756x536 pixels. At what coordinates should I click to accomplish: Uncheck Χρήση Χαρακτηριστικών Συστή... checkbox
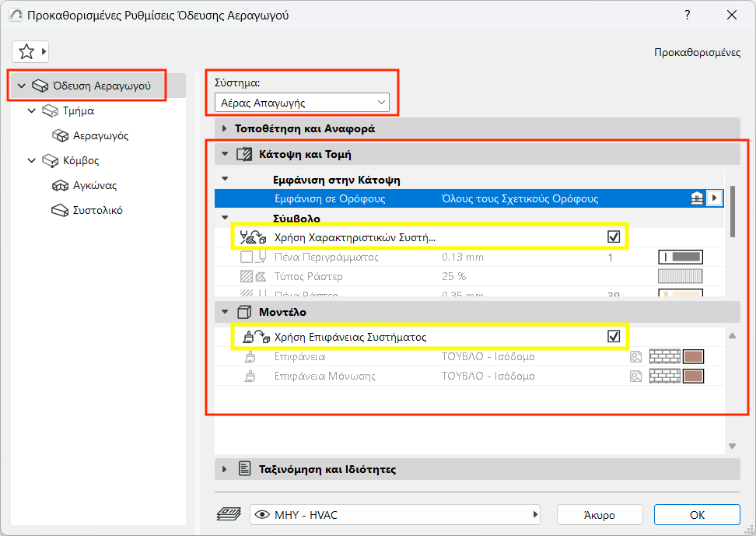(x=614, y=236)
